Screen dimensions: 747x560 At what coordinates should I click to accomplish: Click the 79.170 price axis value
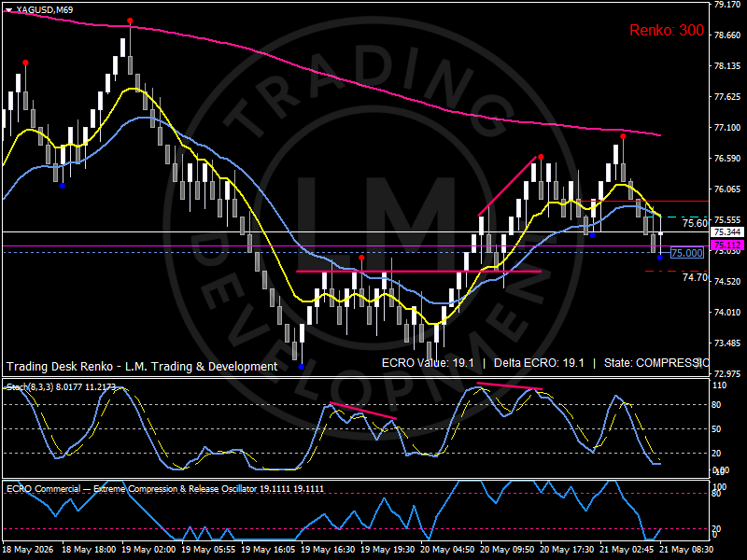(x=727, y=5)
